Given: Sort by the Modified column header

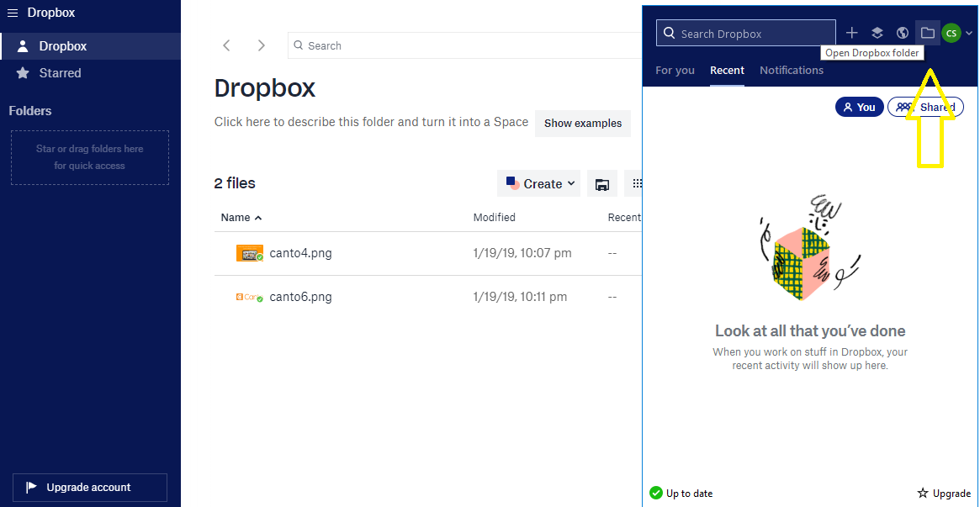Looking at the screenshot, I should tap(494, 217).
